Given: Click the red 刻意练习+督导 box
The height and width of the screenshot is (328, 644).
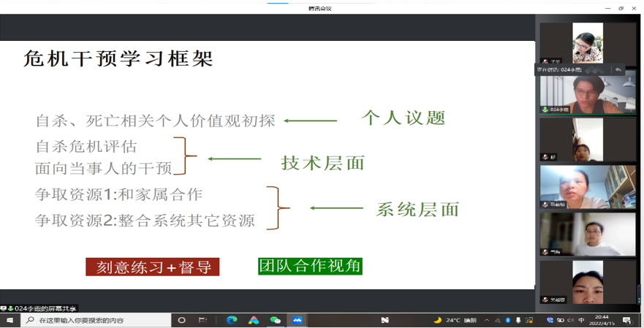Looking at the screenshot, I should [x=153, y=267].
